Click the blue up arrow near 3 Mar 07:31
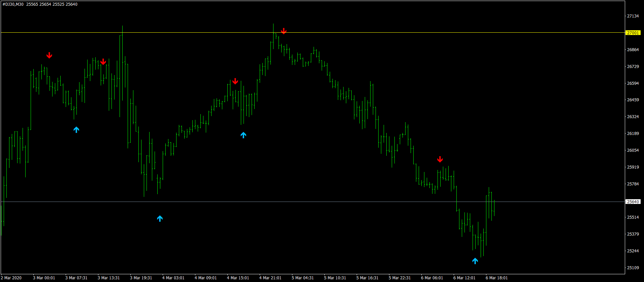This screenshot has width=644, height=282. (x=76, y=130)
